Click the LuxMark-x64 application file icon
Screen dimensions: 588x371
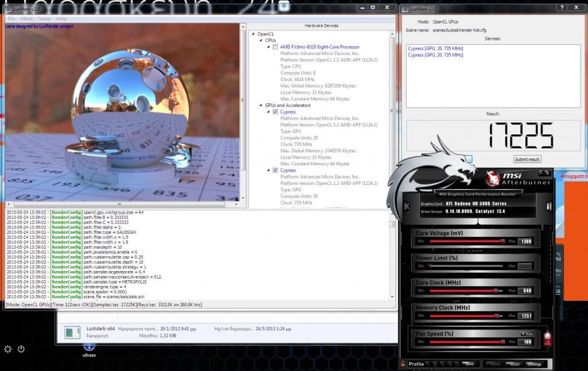(72, 332)
